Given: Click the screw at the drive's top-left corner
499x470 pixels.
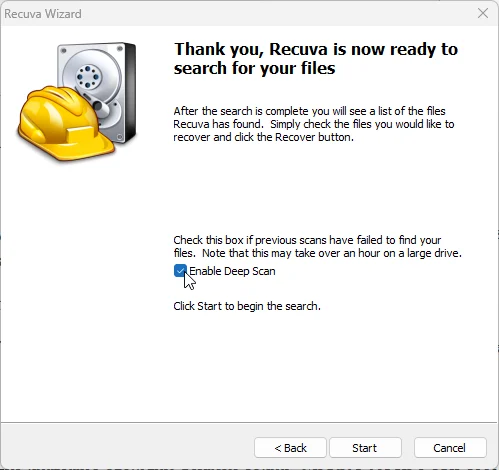Looking at the screenshot, I should (64, 51).
